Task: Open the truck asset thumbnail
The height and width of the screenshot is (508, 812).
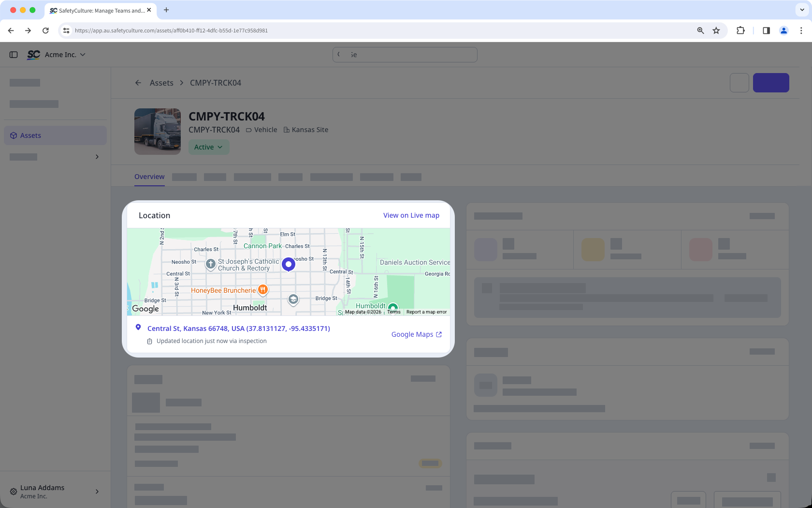Action: coord(158,132)
